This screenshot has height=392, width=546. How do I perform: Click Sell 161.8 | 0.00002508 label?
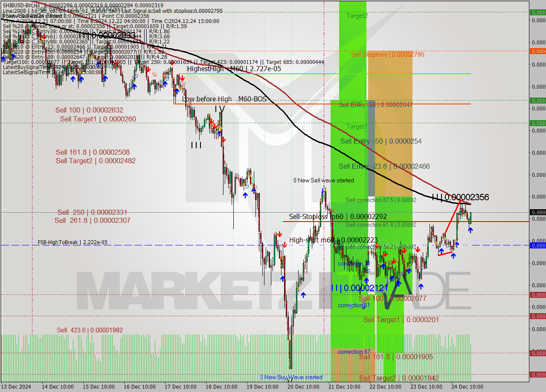pos(93,152)
